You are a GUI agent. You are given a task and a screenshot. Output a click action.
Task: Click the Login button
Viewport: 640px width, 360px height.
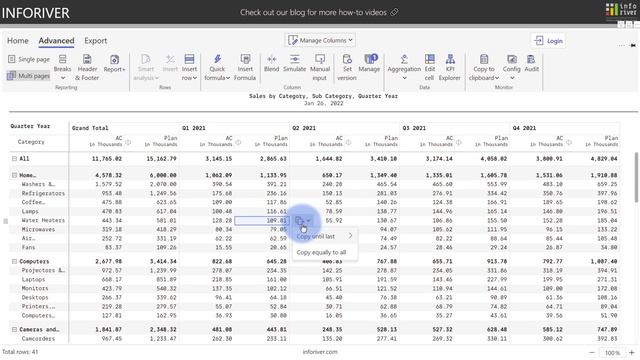tap(548, 40)
